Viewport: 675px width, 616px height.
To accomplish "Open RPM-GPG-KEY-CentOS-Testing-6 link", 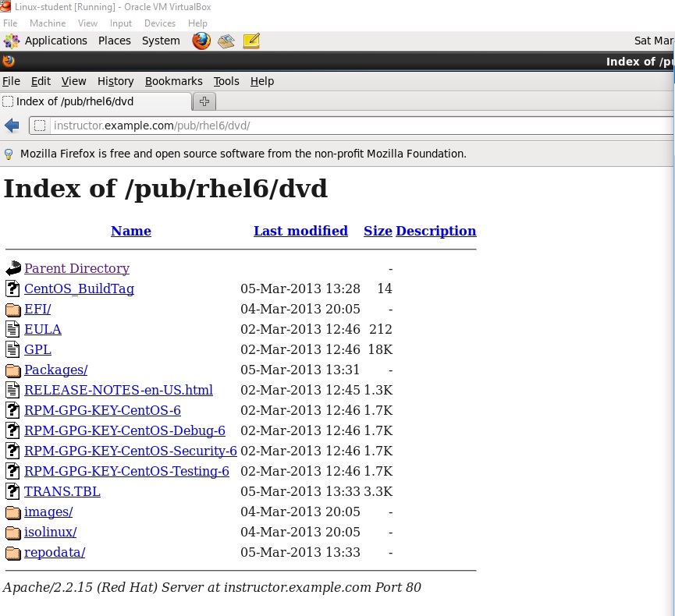I will click(126, 471).
